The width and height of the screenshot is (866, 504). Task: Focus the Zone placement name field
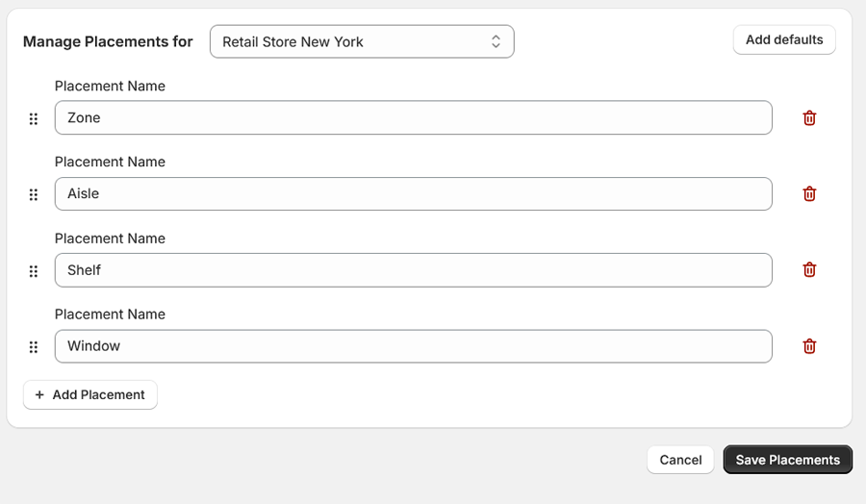point(413,117)
